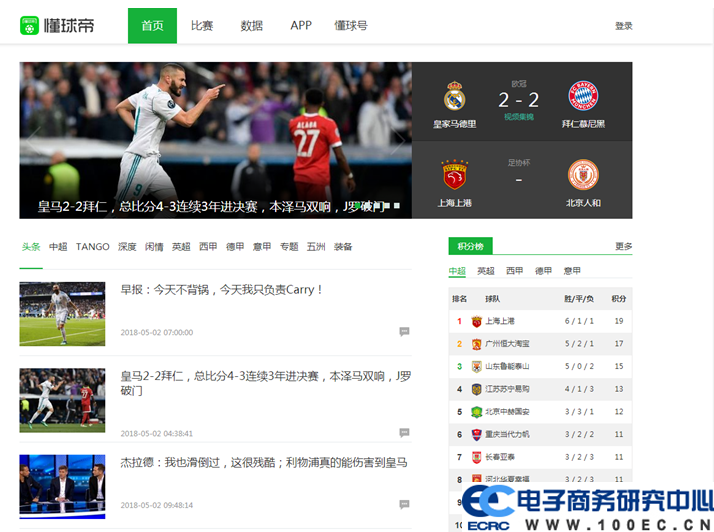Viewport: 714px width, 532px height.
Task: Click the 登录 login link
Action: [x=623, y=26]
